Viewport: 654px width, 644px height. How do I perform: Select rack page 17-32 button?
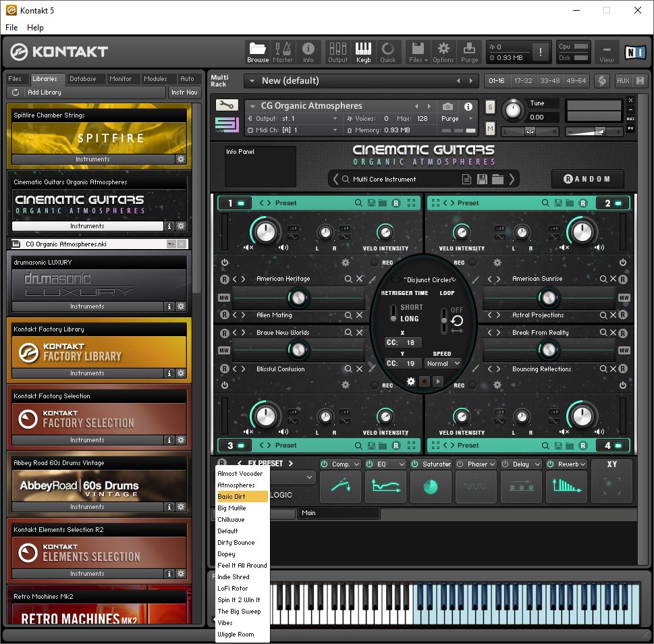[523, 80]
